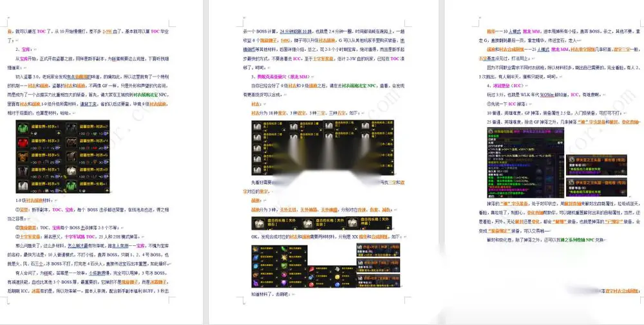Click the line "①先说一下 ICC 掉落："

tap(509, 104)
